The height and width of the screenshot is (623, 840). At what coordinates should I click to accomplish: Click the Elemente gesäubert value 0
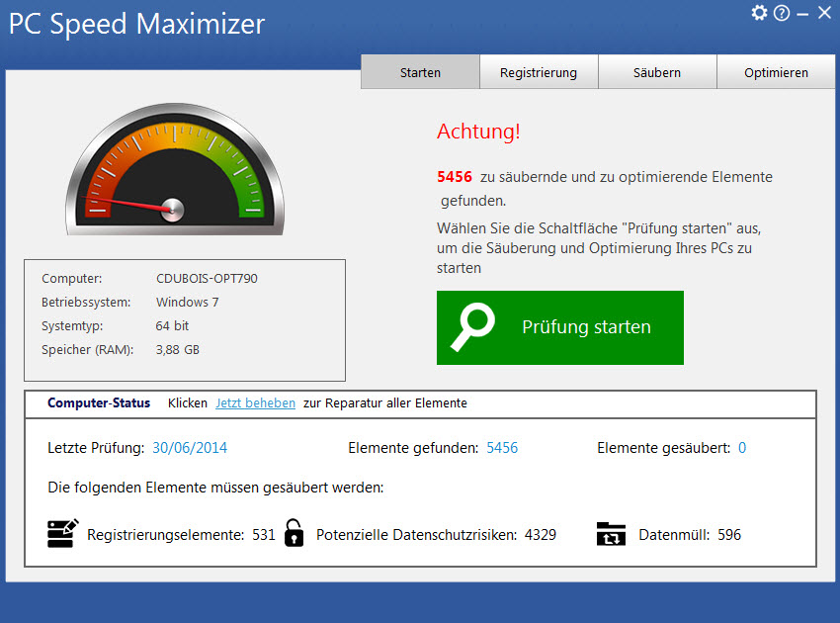point(742,448)
